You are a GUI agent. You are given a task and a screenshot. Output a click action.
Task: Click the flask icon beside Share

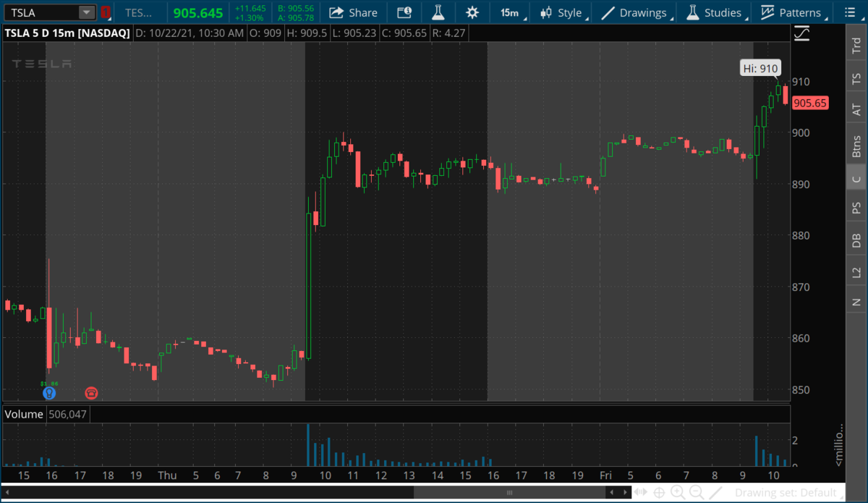[438, 12]
